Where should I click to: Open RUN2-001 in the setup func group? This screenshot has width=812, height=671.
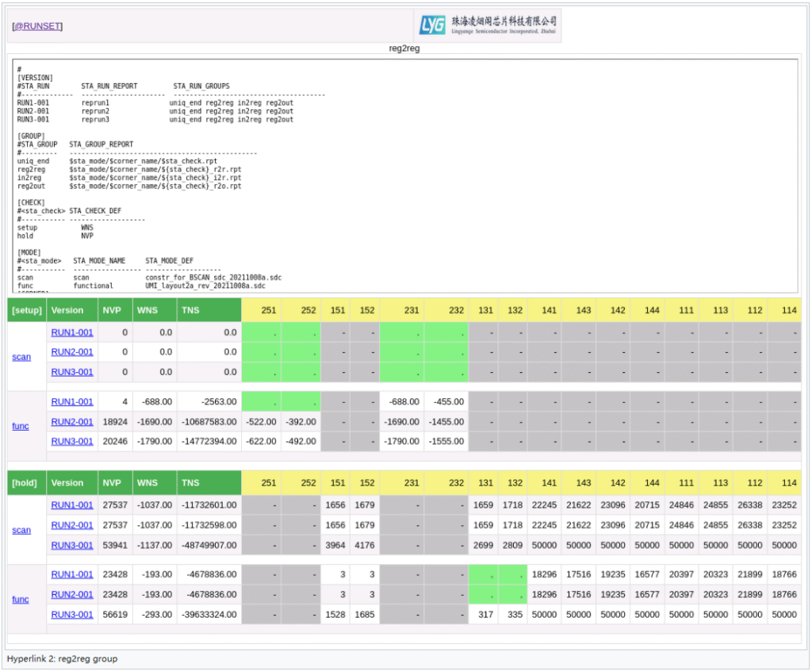click(72, 422)
